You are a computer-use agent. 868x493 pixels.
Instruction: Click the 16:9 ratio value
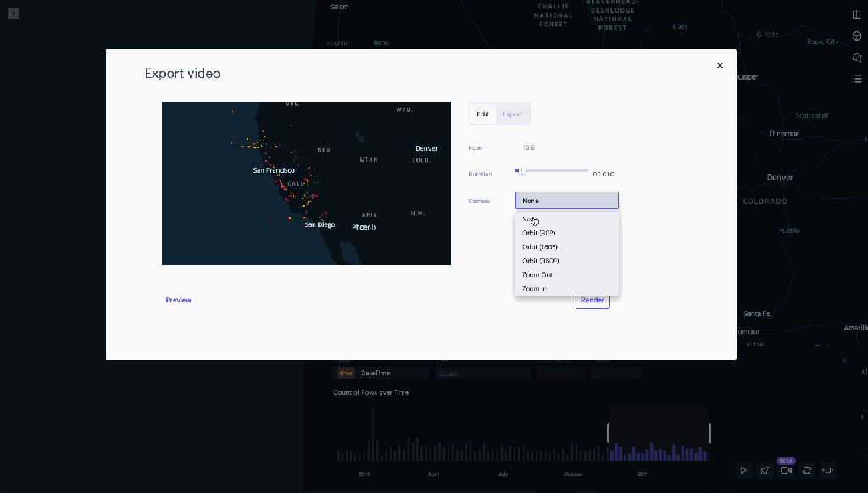(x=529, y=147)
